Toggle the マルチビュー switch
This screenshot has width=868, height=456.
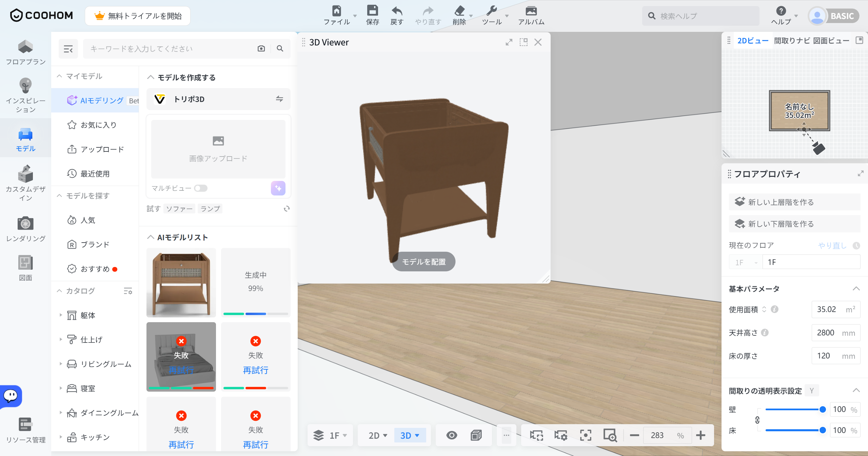click(x=201, y=188)
